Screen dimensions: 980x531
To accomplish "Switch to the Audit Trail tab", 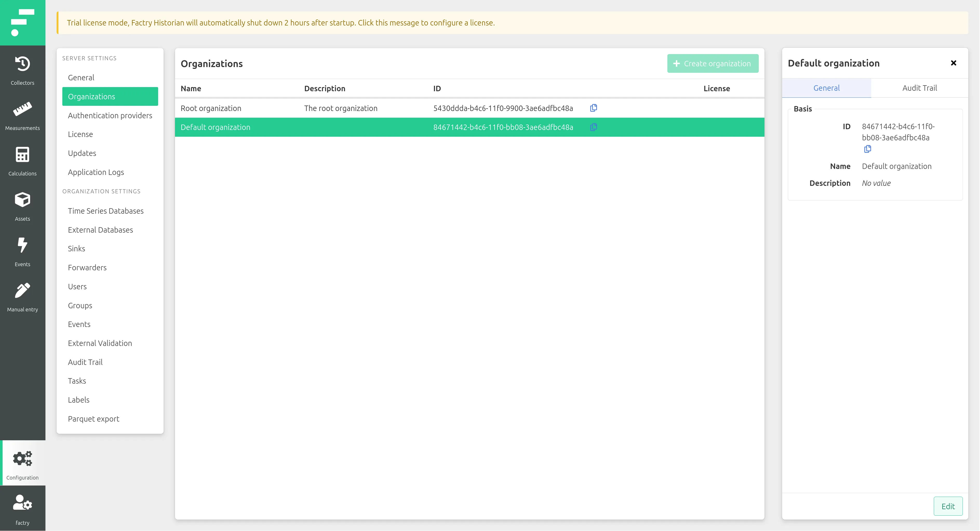I will coord(919,88).
